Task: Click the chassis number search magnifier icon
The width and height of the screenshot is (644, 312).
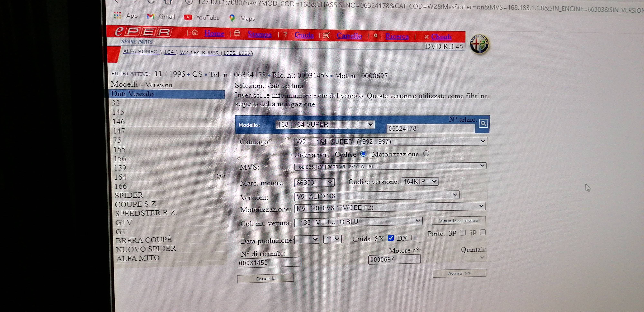Action: [483, 123]
